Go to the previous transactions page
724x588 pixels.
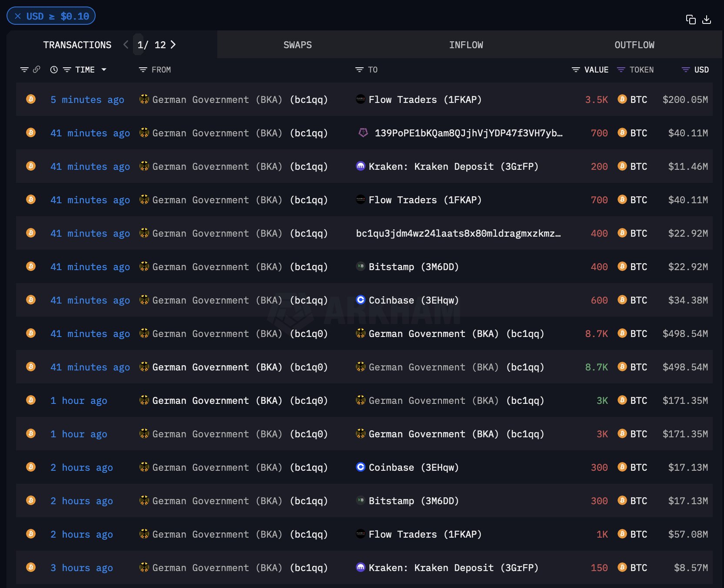pyautogui.click(x=126, y=45)
